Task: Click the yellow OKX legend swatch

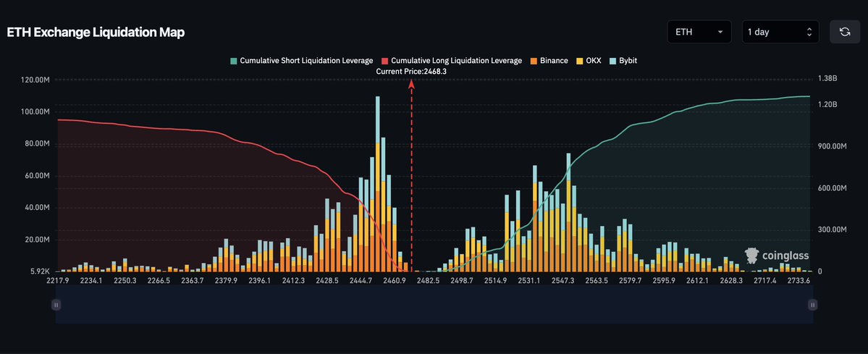Action: (580, 60)
